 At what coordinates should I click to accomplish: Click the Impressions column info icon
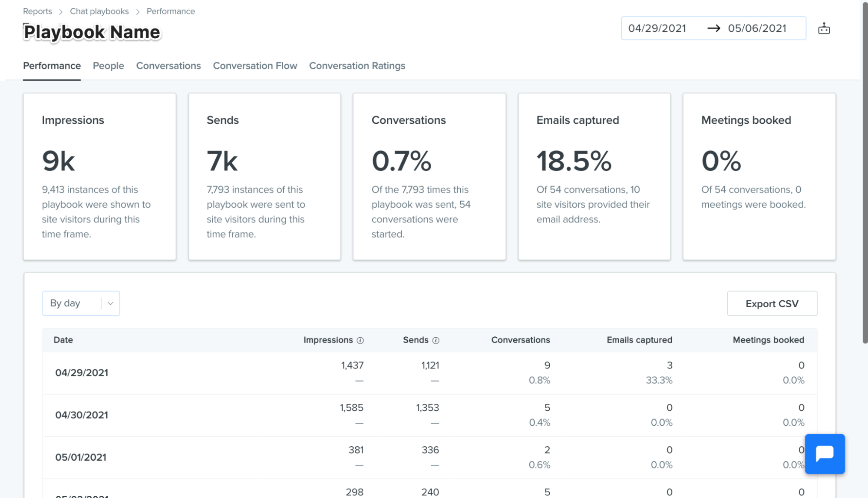tap(360, 340)
